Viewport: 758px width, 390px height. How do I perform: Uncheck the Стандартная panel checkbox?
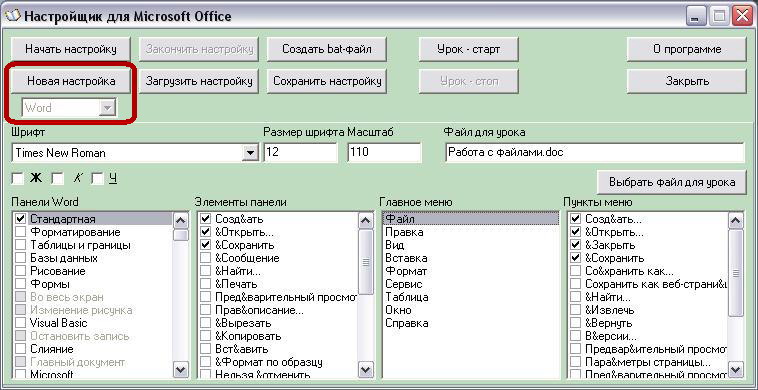(x=20, y=219)
